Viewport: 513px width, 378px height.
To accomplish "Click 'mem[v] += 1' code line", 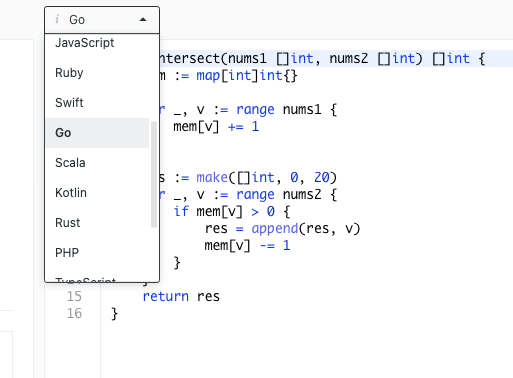I will (216, 127).
